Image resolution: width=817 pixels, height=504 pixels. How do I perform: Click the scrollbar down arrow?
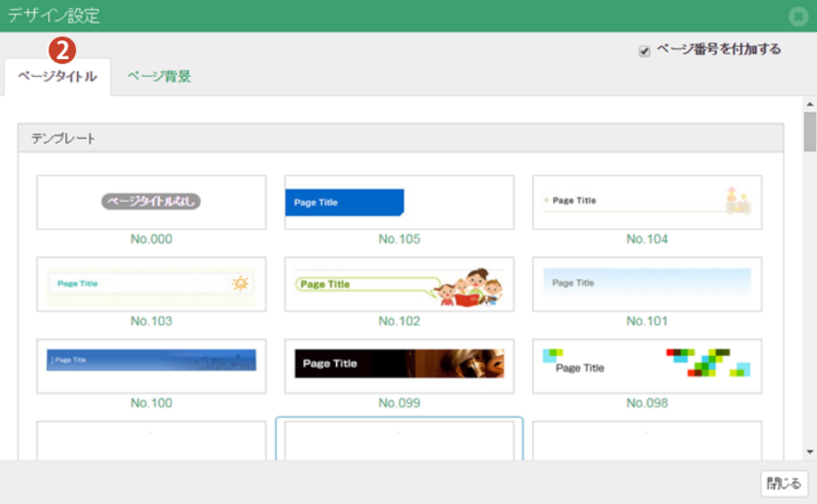[809, 451]
